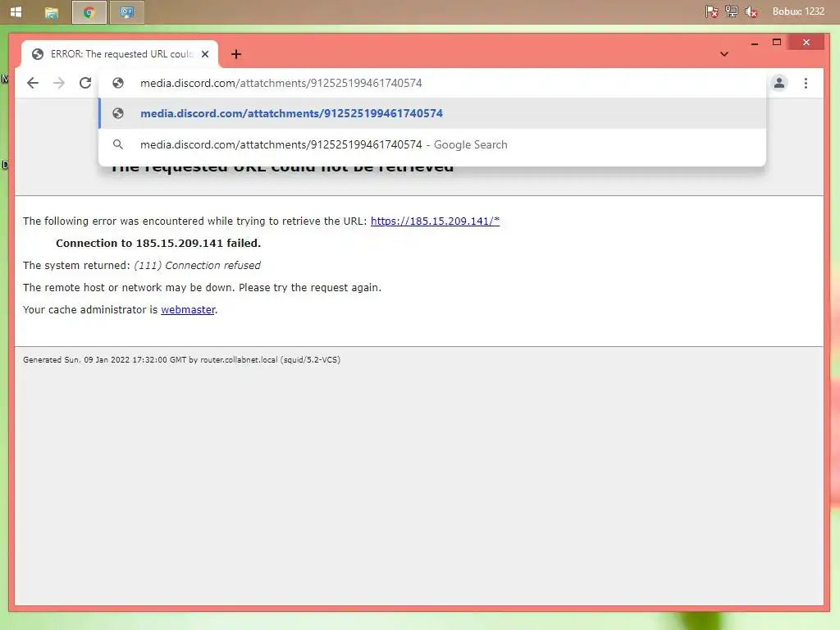Click globe icon in highlighted URL suggestion
This screenshot has width=840, height=630.
pos(118,113)
